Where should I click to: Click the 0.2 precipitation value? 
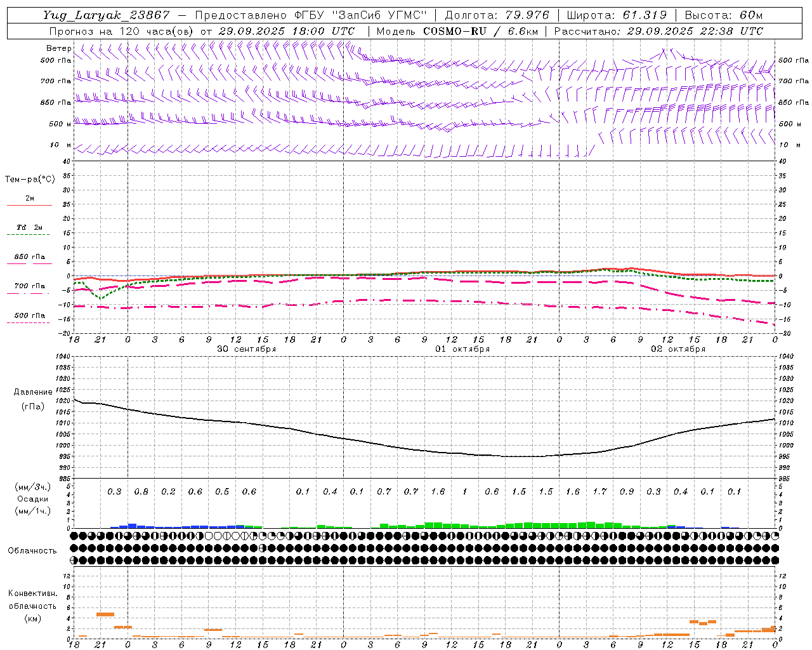(168, 491)
